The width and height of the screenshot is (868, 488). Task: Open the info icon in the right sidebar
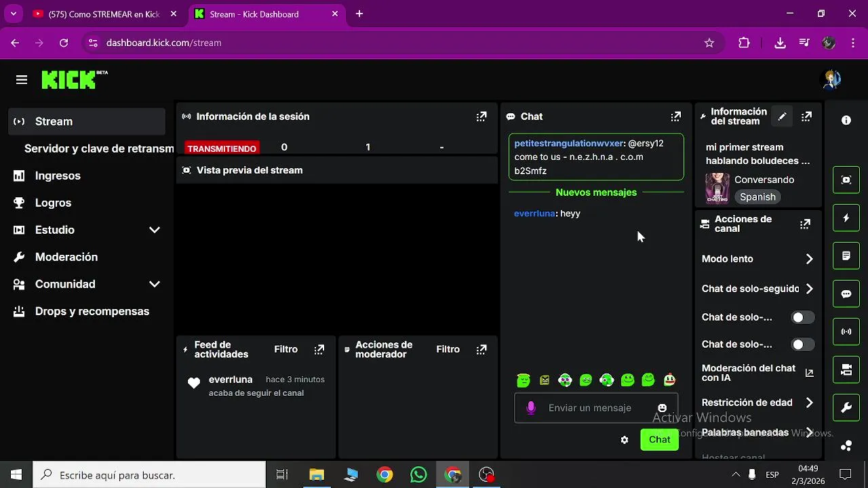point(846,120)
